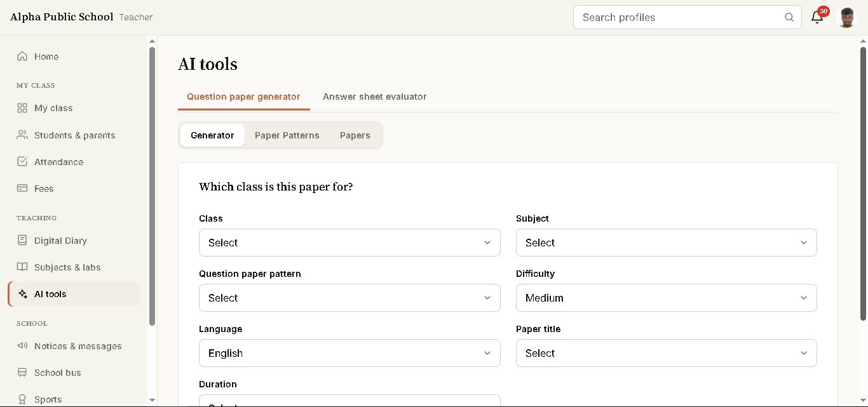This screenshot has width=868, height=407.
Task: Click the My class grid icon
Action: pyautogui.click(x=22, y=108)
